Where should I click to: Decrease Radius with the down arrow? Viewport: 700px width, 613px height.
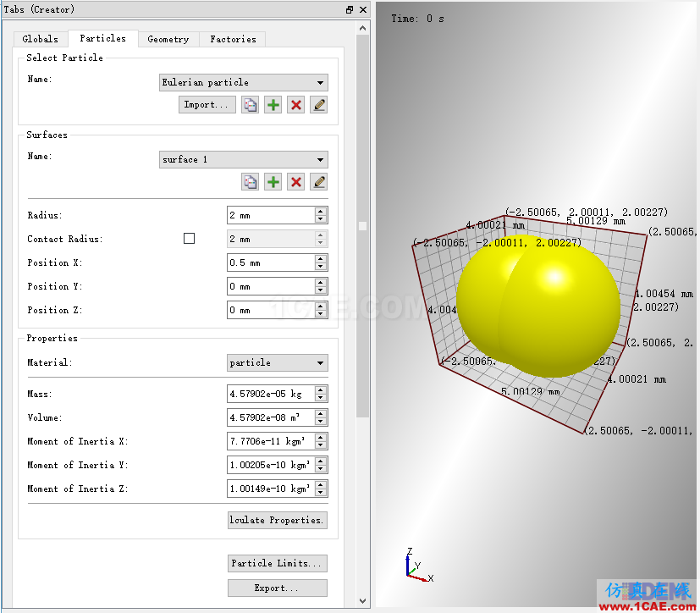tap(321, 219)
